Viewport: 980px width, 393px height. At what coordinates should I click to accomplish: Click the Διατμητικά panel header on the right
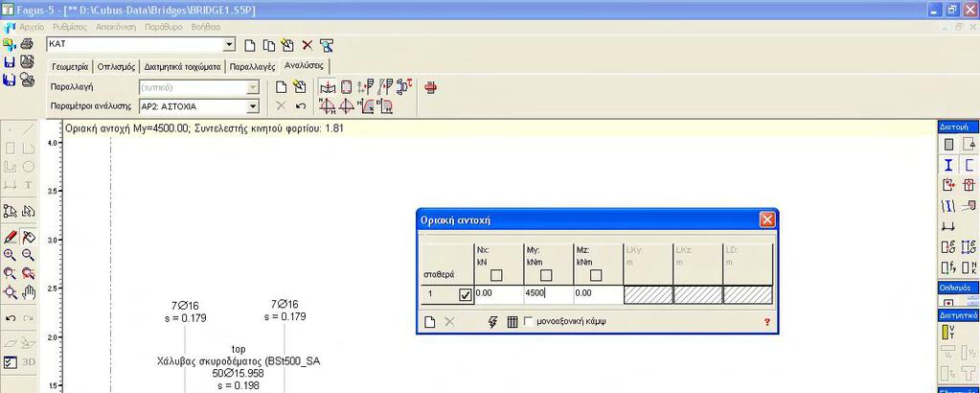959,316
